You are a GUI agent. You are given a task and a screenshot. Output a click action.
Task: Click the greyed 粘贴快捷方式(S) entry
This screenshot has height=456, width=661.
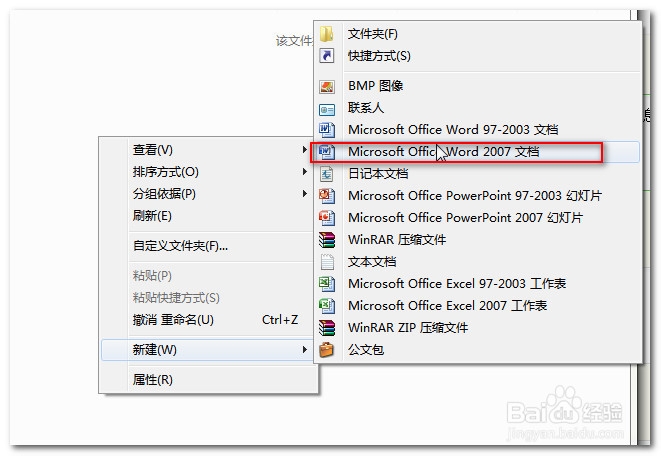click(x=208, y=298)
